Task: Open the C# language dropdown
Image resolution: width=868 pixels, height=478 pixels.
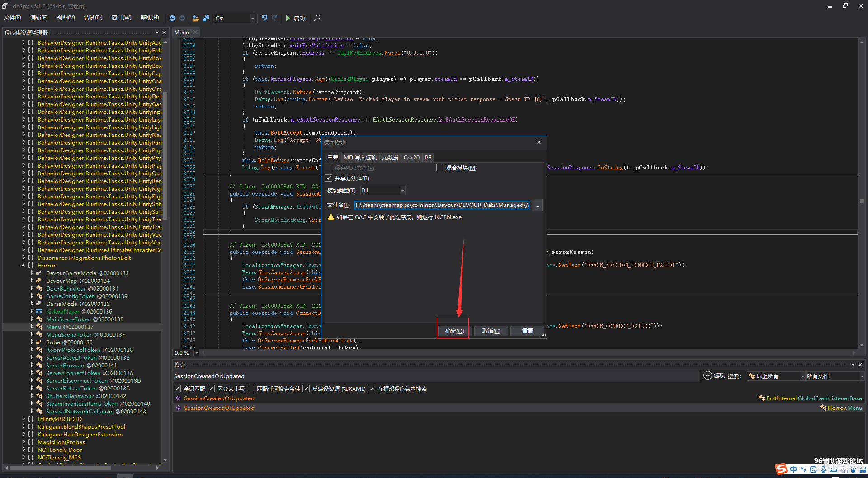Action: click(x=235, y=18)
